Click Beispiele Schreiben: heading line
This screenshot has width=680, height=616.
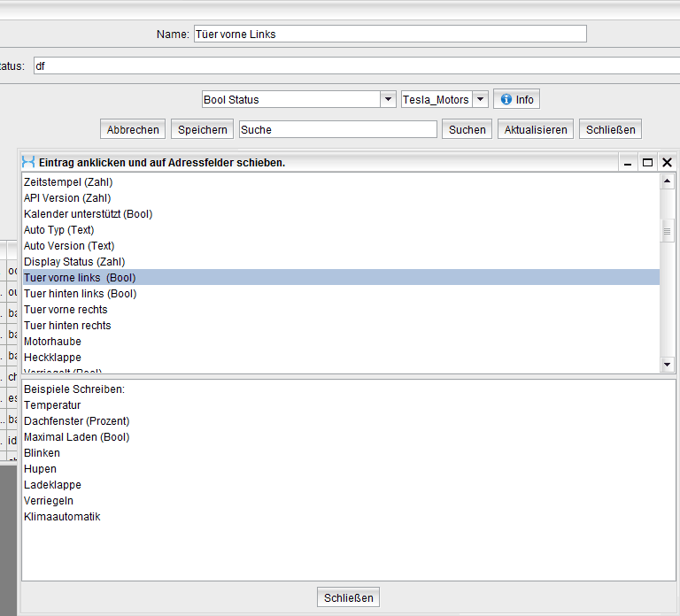349,389
